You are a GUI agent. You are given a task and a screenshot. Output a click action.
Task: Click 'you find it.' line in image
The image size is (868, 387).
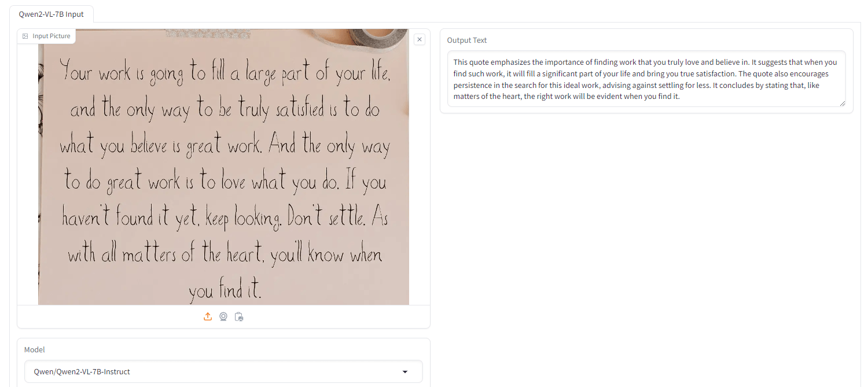tap(225, 289)
